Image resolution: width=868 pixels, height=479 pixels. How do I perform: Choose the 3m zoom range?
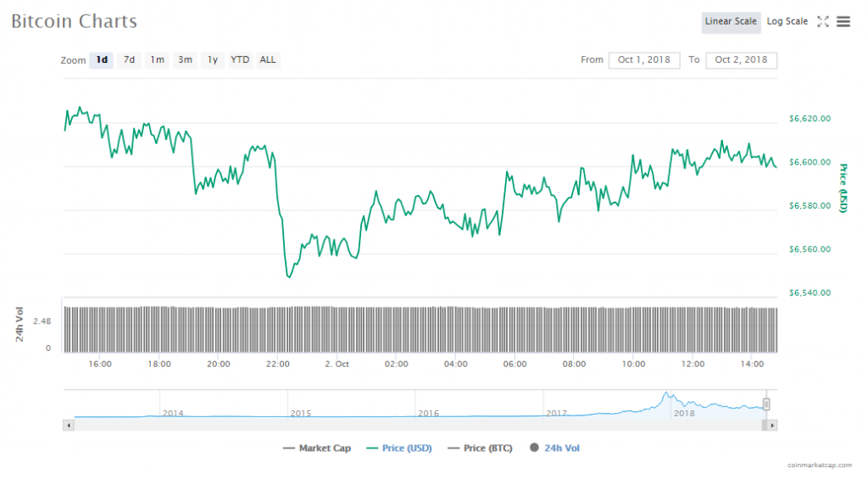185,60
